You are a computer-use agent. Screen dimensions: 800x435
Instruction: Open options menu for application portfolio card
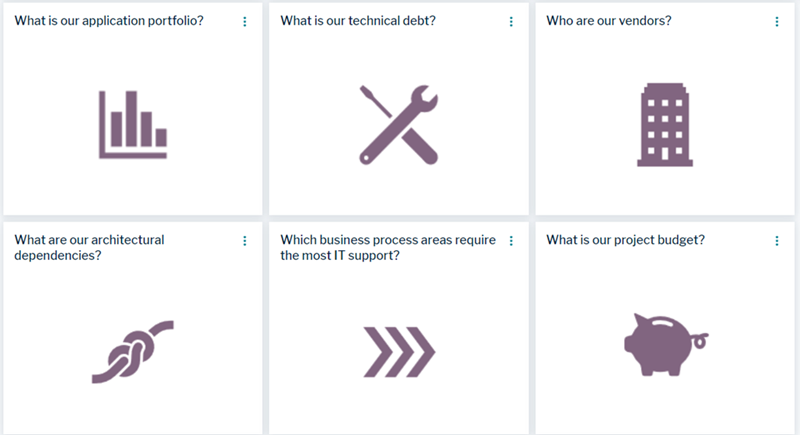245,22
